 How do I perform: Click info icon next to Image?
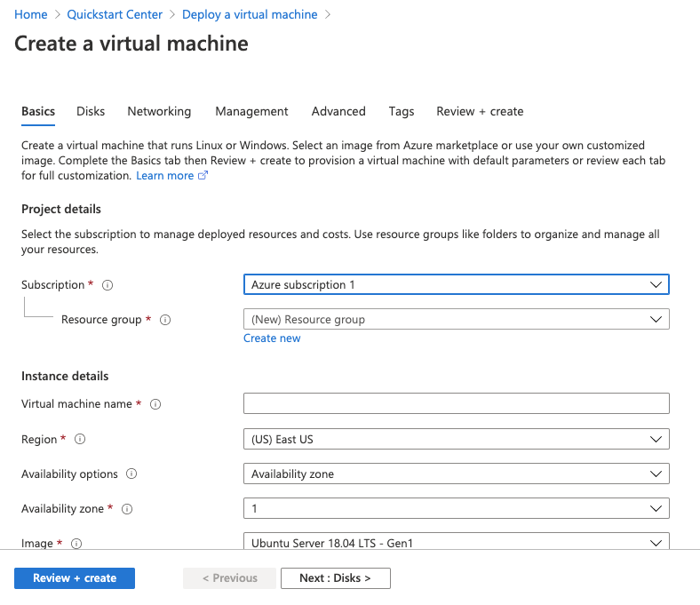pyautogui.click(x=76, y=544)
